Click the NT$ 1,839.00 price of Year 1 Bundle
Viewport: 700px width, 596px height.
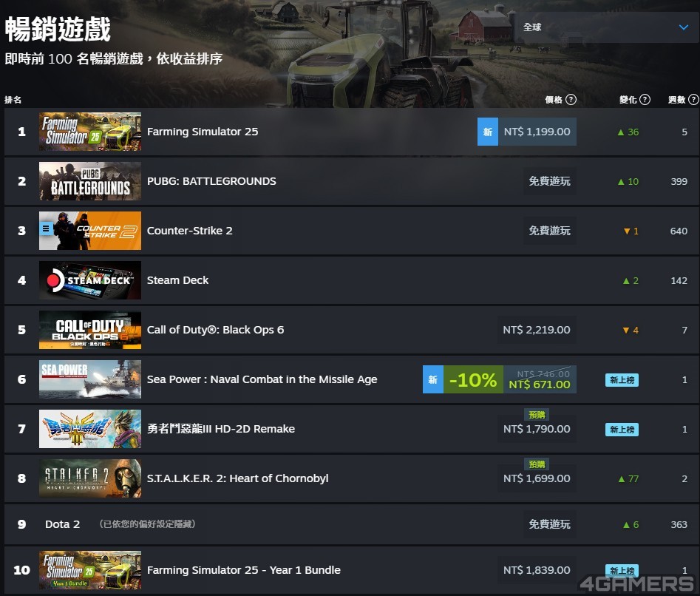537,570
